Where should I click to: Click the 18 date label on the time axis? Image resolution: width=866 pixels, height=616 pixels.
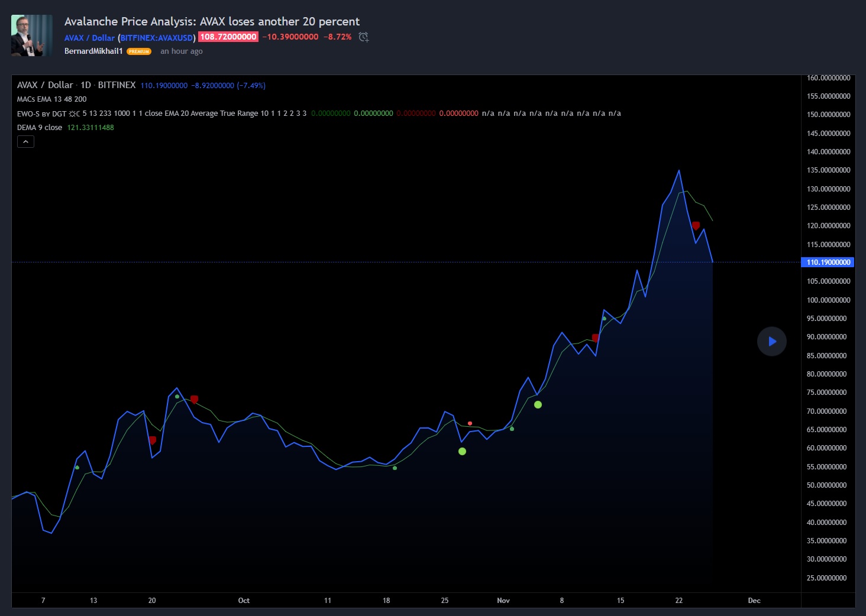pos(386,601)
